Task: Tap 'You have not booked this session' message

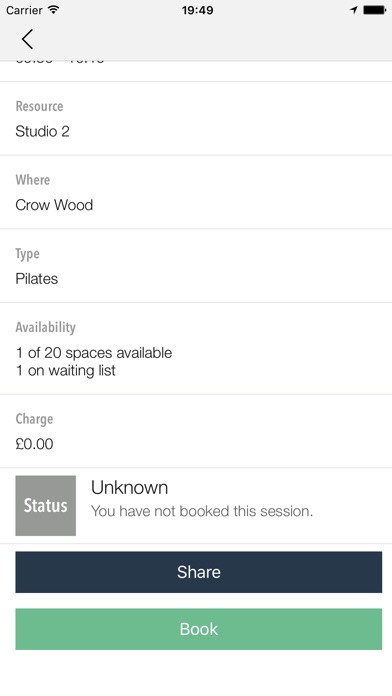Action: [202, 511]
